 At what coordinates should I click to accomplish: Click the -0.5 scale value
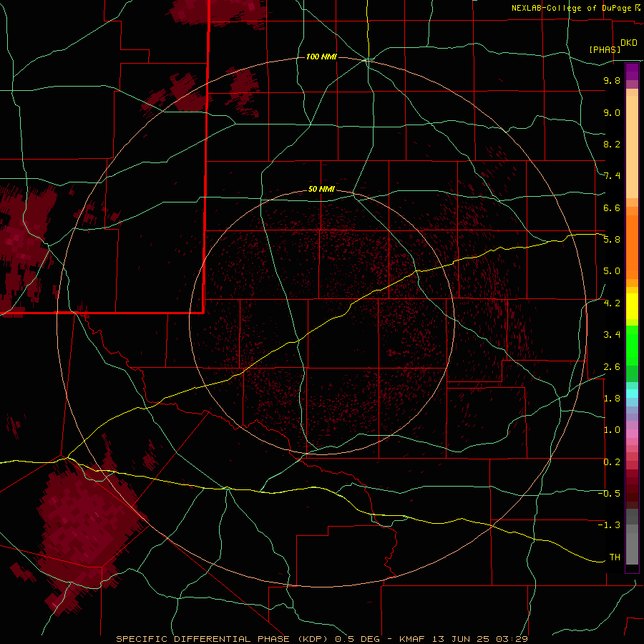[x=609, y=494]
